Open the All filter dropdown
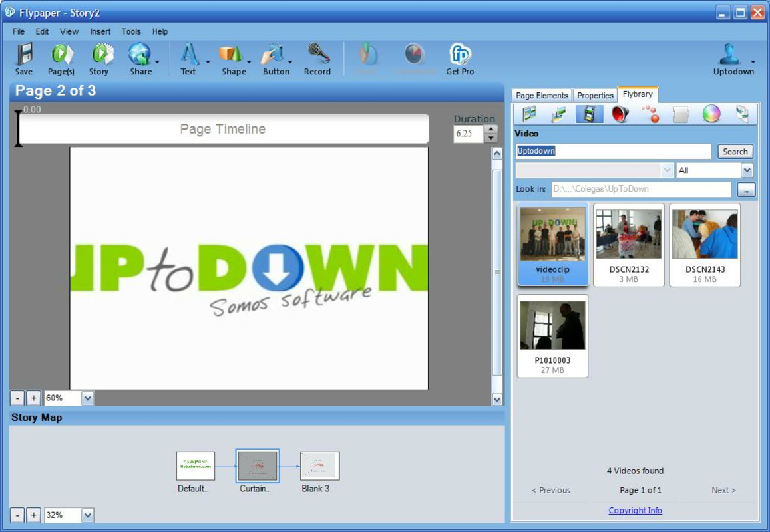 point(747,170)
